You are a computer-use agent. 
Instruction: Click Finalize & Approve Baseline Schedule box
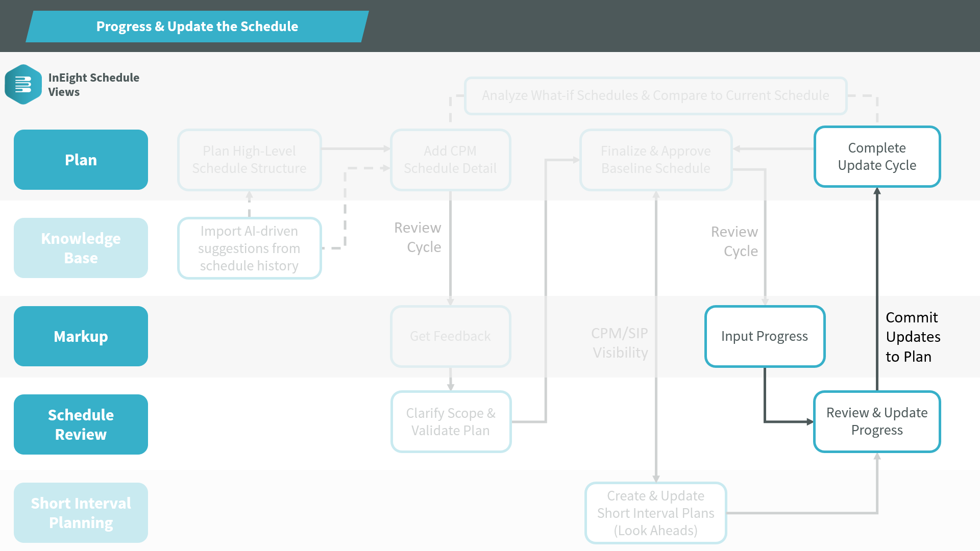click(656, 160)
